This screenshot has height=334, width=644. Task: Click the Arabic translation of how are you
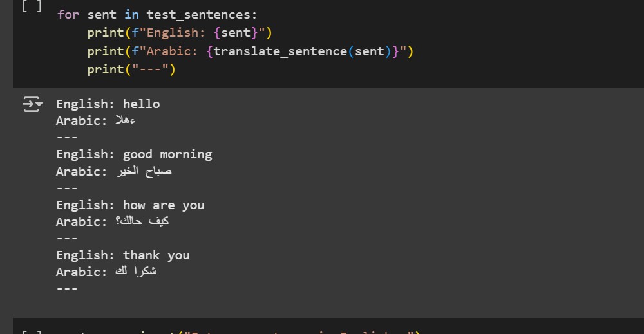coord(142,221)
